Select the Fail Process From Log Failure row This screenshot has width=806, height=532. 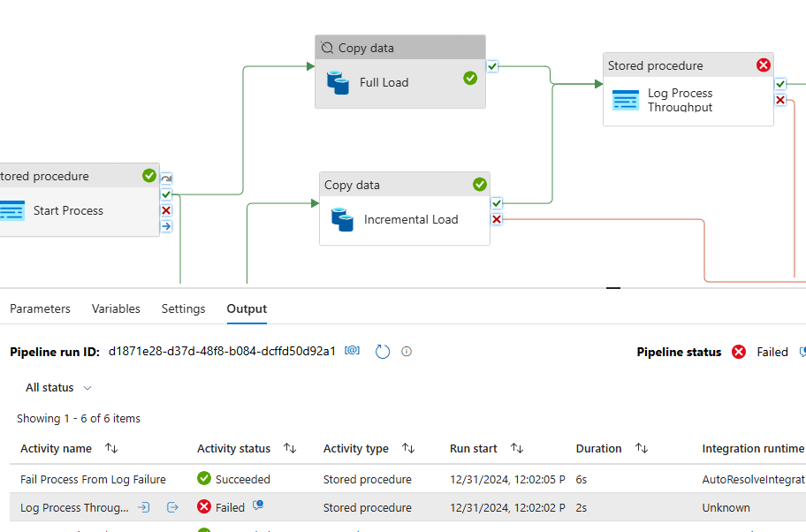tap(93, 479)
